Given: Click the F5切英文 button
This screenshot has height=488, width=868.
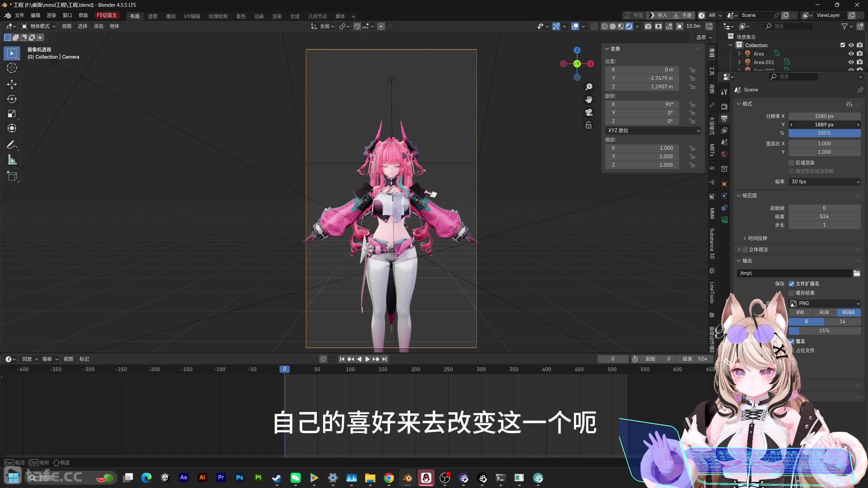Looking at the screenshot, I should pos(107,16).
